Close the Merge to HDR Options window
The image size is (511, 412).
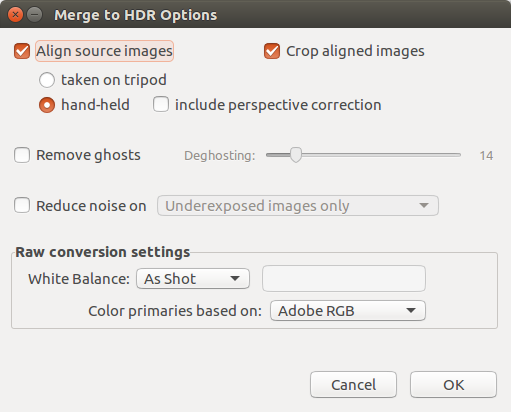(x=15, y=15)
